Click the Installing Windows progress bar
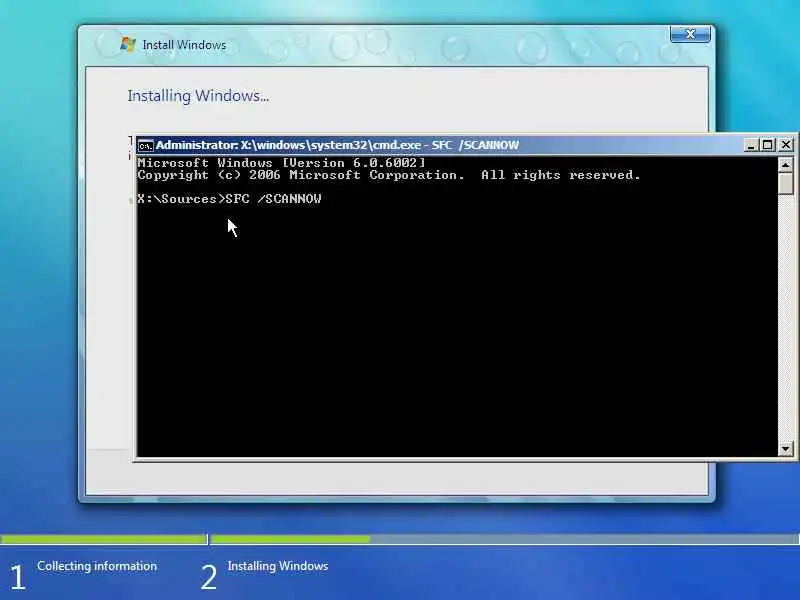Viewport: 800px width, 600px height. (x=505, y=539)
